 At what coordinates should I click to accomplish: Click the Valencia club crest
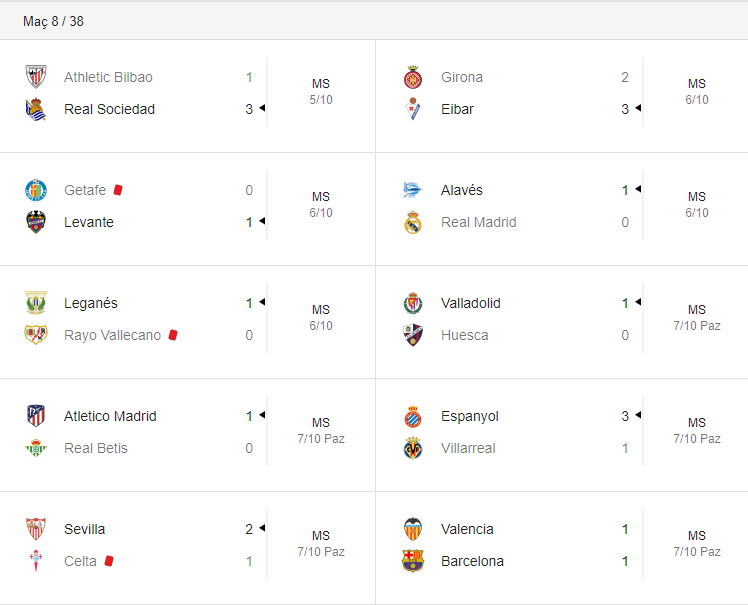(413, 529)
